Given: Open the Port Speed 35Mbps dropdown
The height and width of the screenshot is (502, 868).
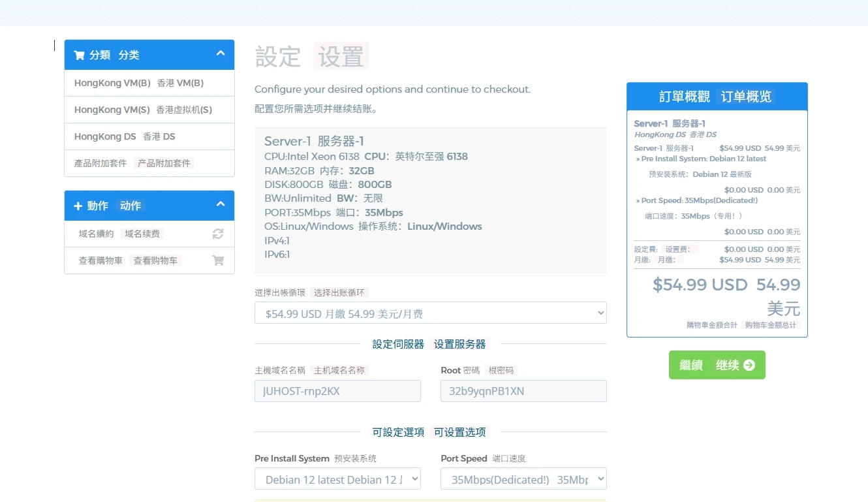Looking at the screenshot, I should click(523, 479).
